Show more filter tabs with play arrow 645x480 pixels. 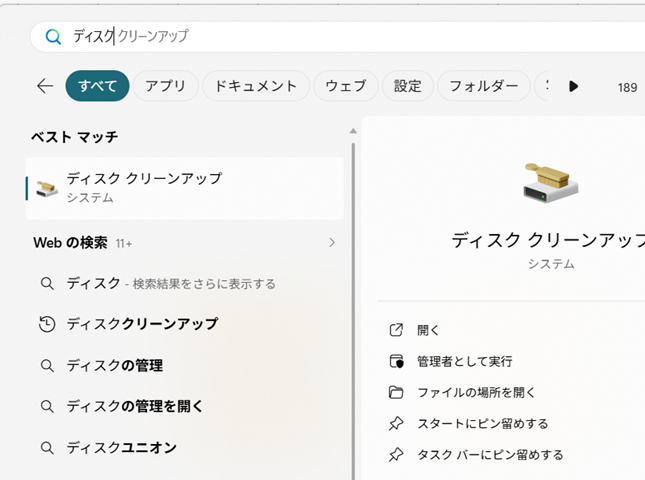coord(573,86)
